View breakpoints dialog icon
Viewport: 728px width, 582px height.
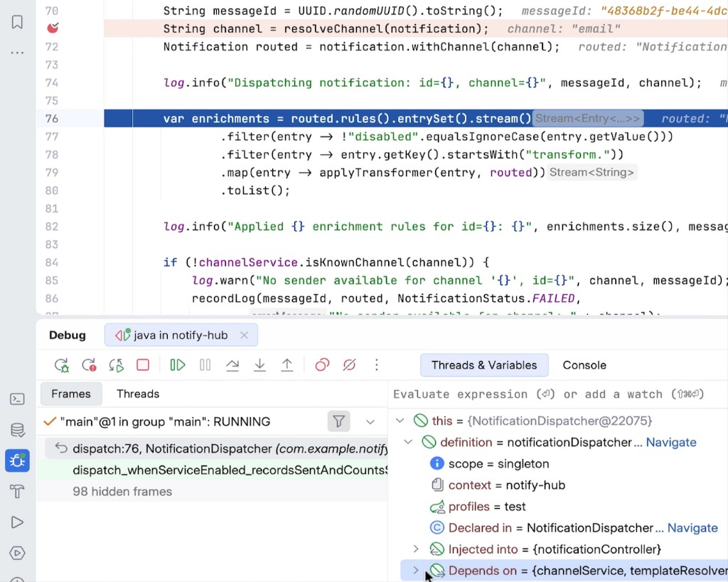[322, 365]
